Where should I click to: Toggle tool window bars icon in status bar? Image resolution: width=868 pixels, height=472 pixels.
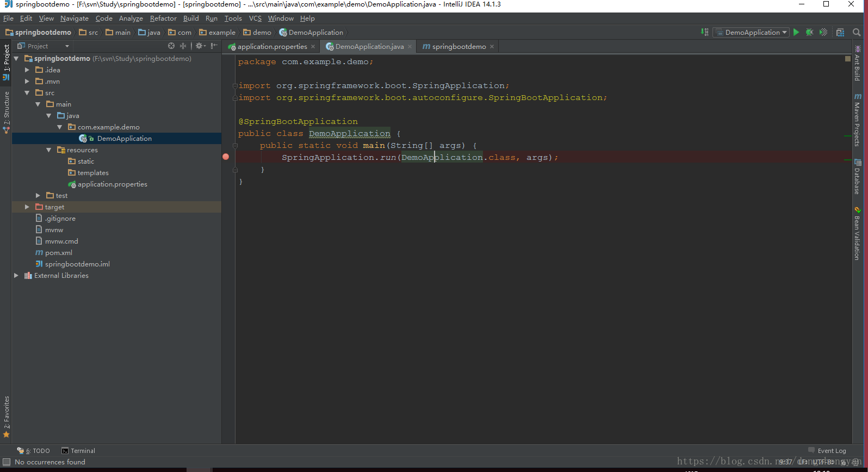[x=7, y=462]
